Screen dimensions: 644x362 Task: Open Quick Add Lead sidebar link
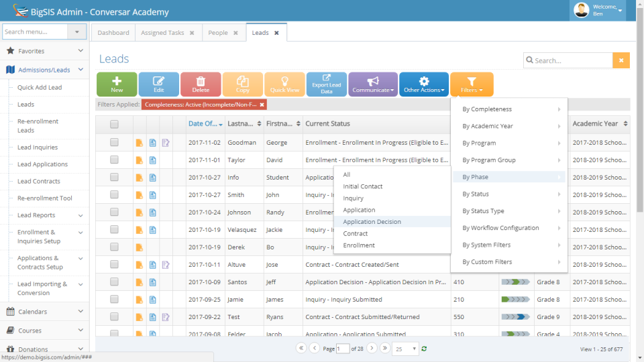click(40, 87)
